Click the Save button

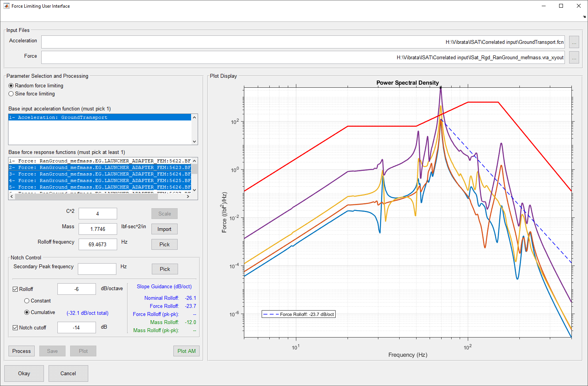[52, 351]
